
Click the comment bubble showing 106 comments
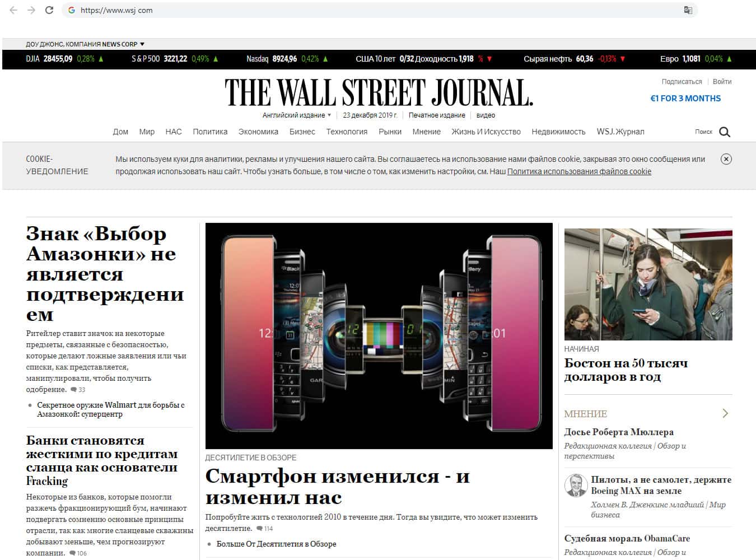[78, 553]
